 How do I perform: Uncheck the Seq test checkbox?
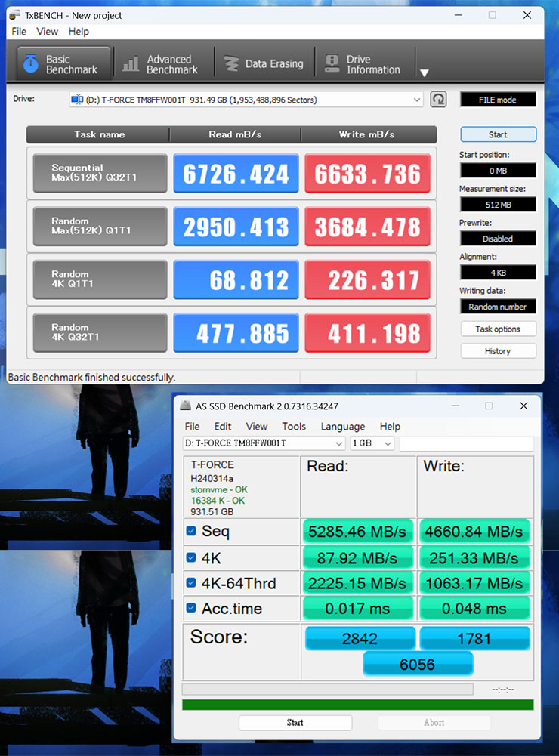(191, 531)
